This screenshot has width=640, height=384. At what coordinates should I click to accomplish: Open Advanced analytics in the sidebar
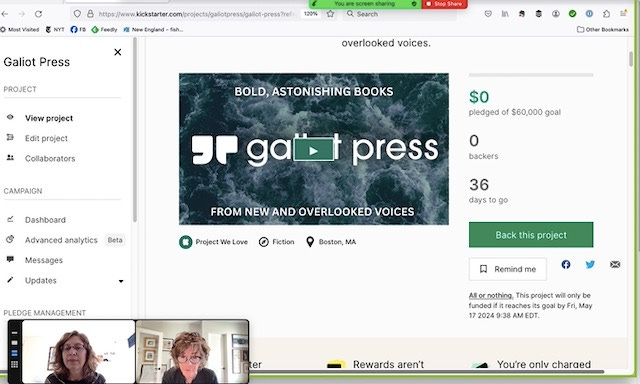[61, 240]
